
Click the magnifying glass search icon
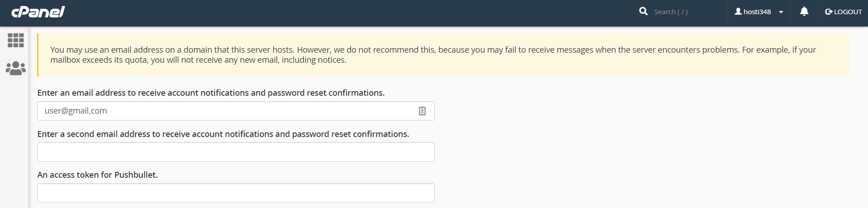[643, 11]
